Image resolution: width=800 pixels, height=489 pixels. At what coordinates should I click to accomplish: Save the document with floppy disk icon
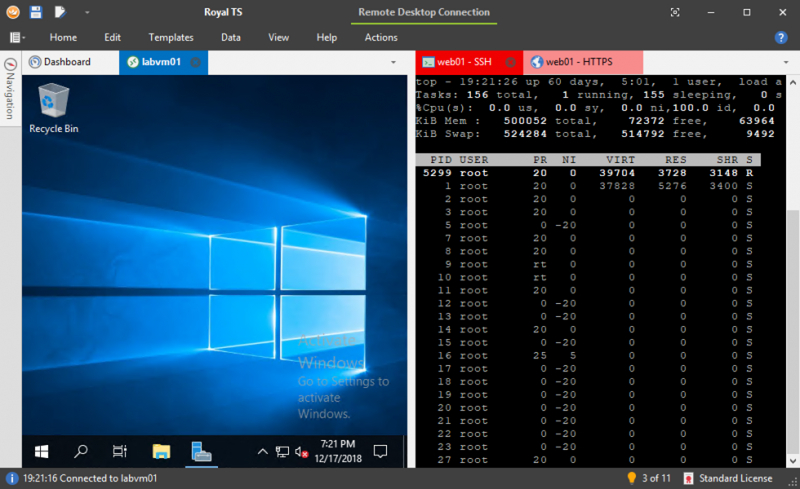click(36, 12)
